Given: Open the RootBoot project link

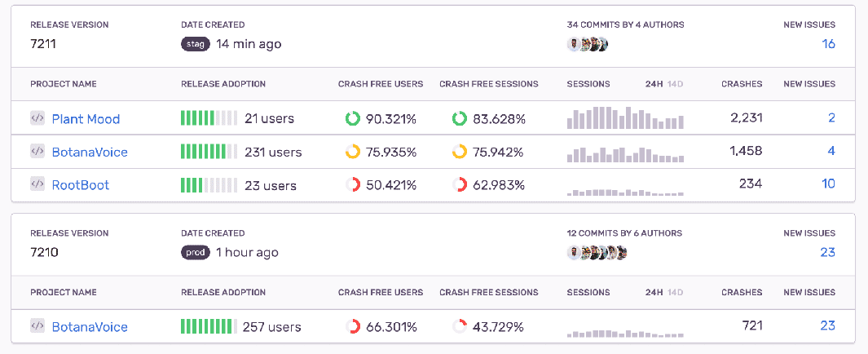Looking at the screenshot, I should click(x=81, y=184).
